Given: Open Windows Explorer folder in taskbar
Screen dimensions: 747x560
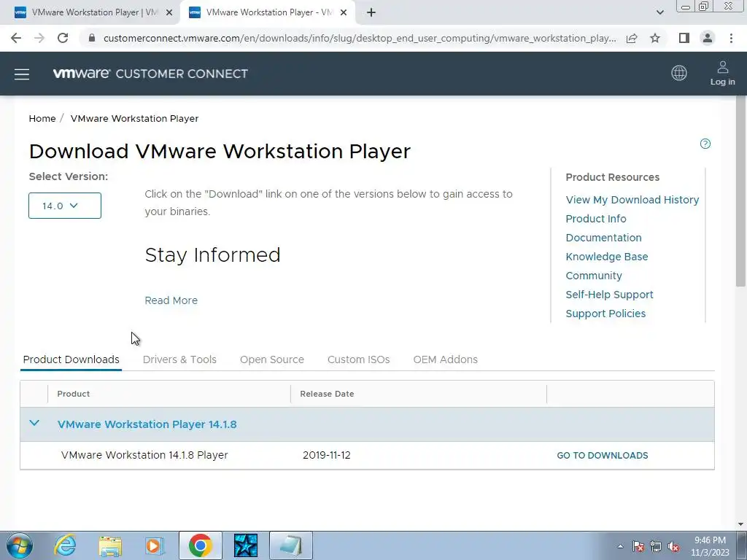Looking at the screenshot, I should point(110,545).
